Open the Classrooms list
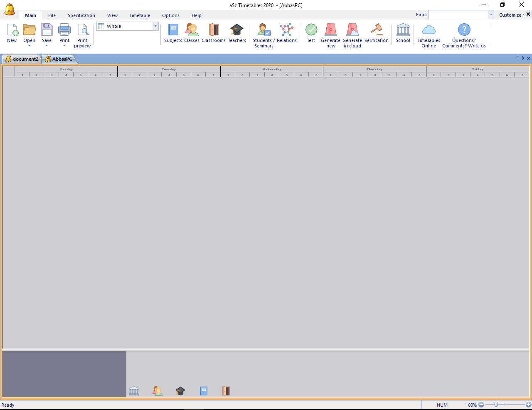 click(x=214, y=33)
